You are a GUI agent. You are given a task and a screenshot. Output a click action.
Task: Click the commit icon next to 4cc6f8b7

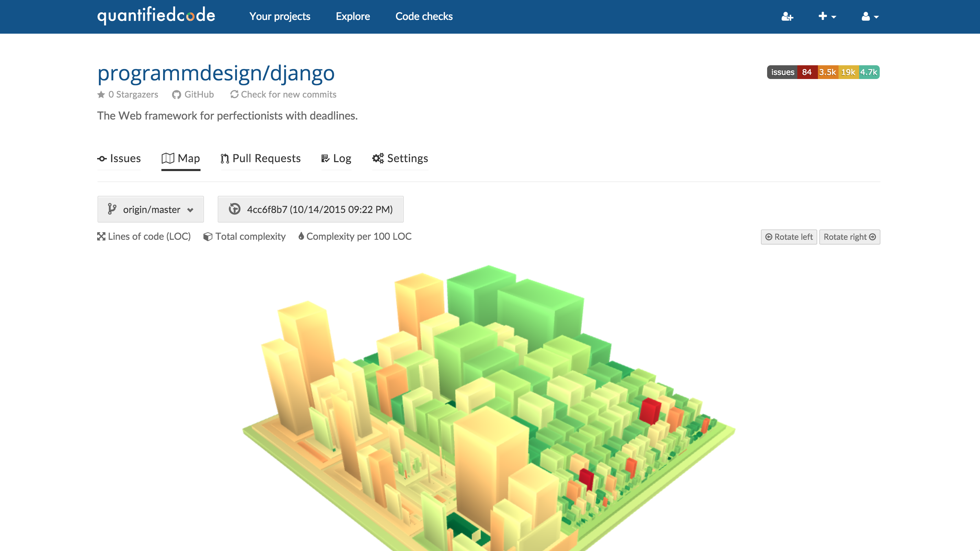pos(235,209)
